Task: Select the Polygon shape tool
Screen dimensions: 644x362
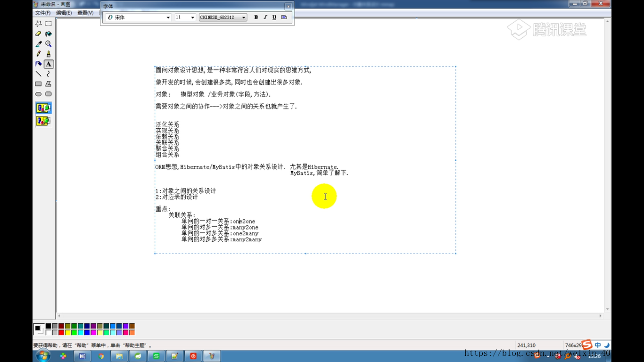Action: coord(49,84)
